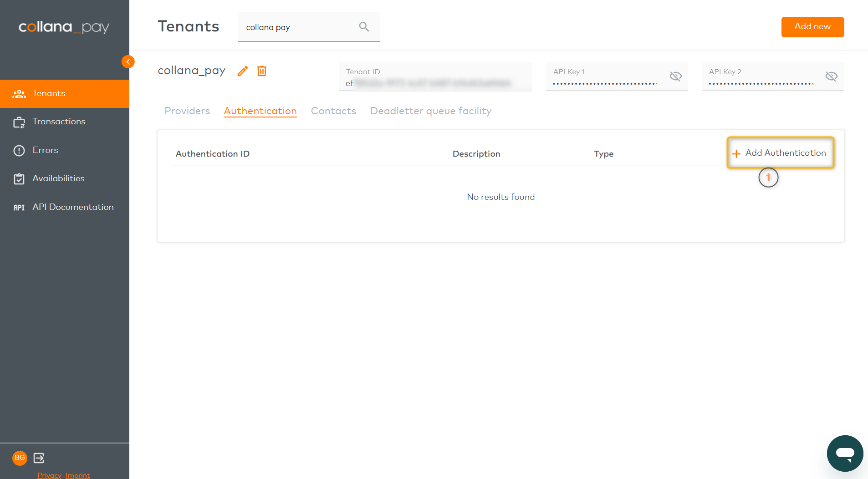Open Errors in the sidebar
The width and height of the screenshot is (868, 479).
[x=65, y=150]
